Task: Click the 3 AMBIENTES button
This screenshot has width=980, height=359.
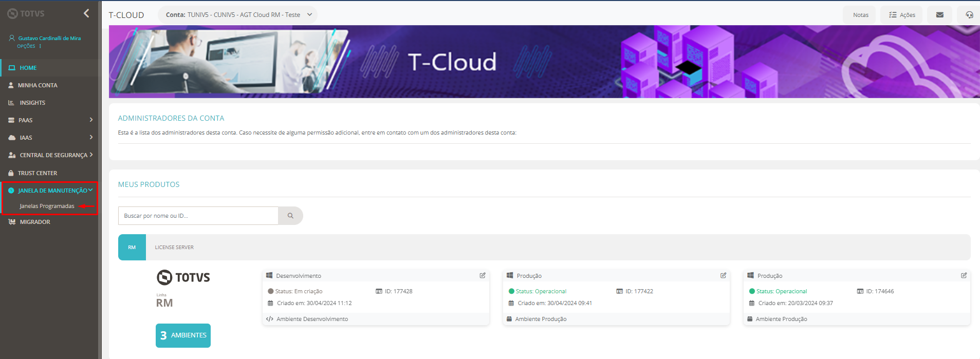Action: 183,335
